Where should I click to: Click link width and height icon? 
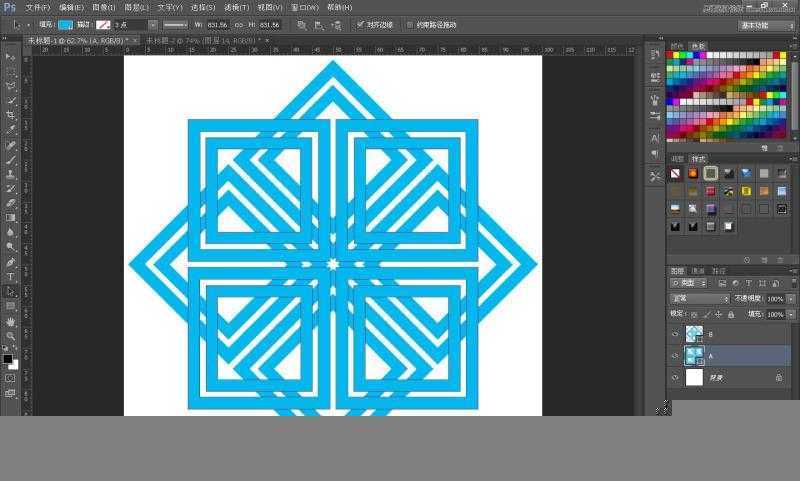tap(239, 25)
